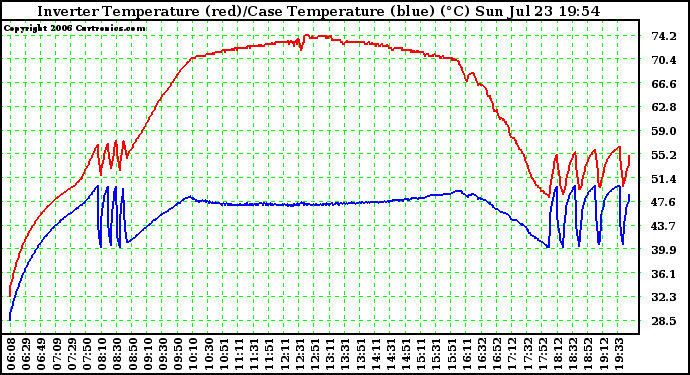Click the 17:12 time label
The image size is (690, 375).
point(512,354)
